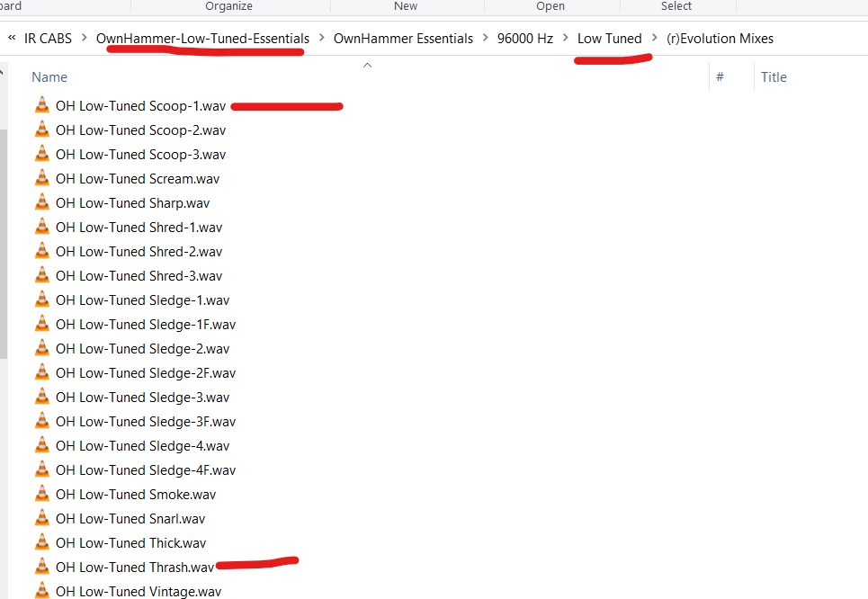Click the vertical scrollbar of the navigation pane
The width and height of the screenshot is (868, 599).
click(x=4, y=244)
